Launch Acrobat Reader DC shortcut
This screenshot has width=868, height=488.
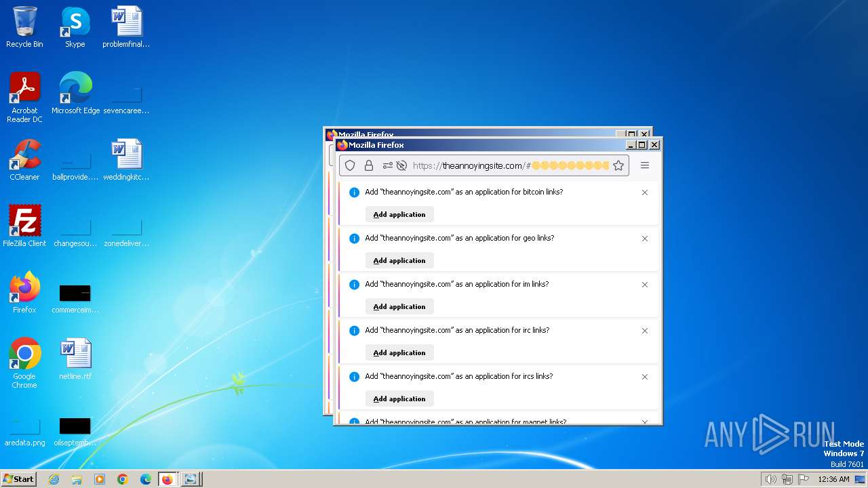(24, 97)
